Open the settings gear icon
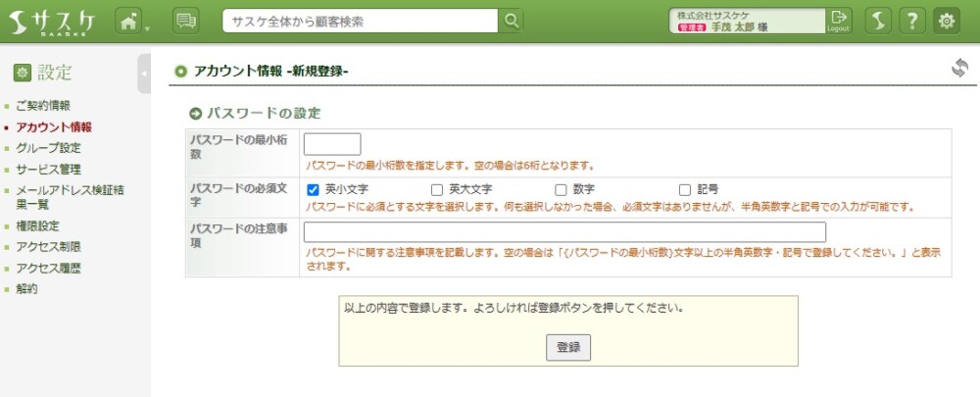 (946, 21)
